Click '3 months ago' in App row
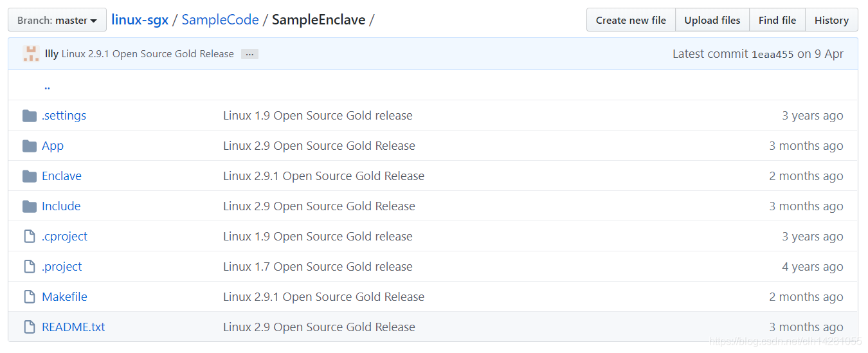 [x=806, y=146]
